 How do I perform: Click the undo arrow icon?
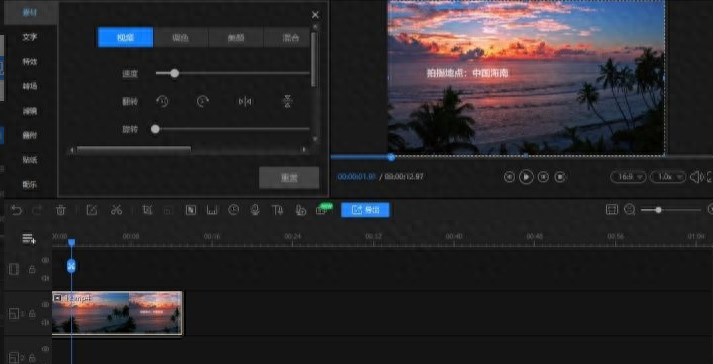[16, 210]
